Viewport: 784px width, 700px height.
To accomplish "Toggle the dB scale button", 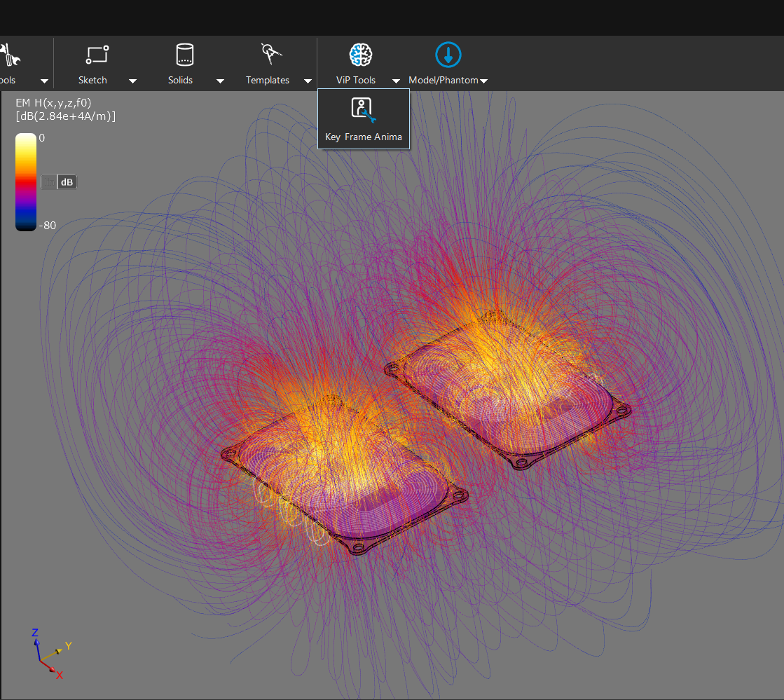I will pos(67,182).
